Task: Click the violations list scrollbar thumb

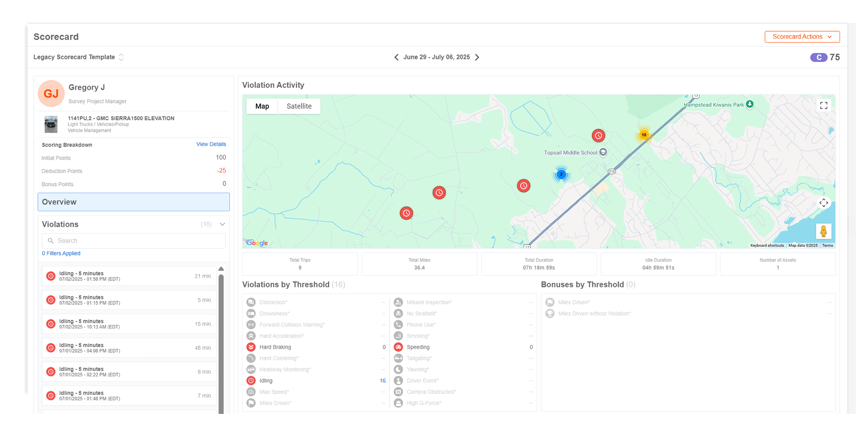Action: coord(221,344)
